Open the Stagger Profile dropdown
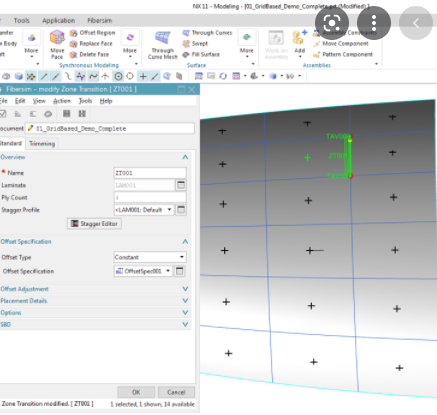 (x=169, y=210)
